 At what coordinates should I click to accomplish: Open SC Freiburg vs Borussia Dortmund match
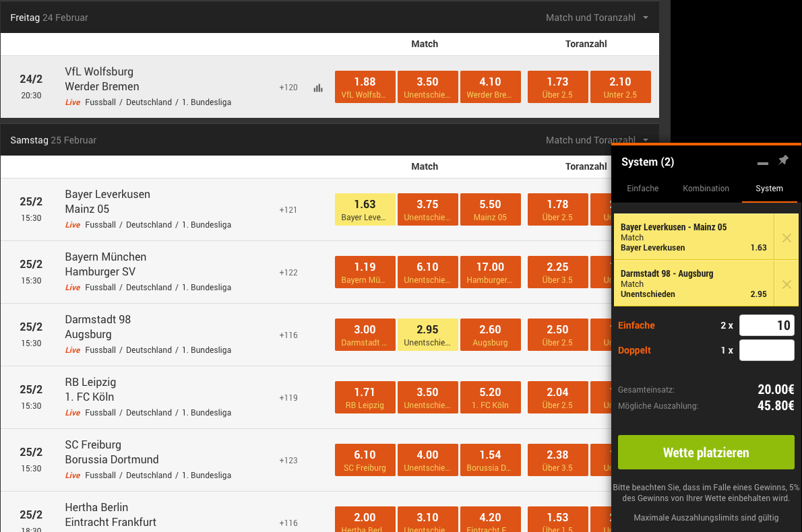(111, 452)
